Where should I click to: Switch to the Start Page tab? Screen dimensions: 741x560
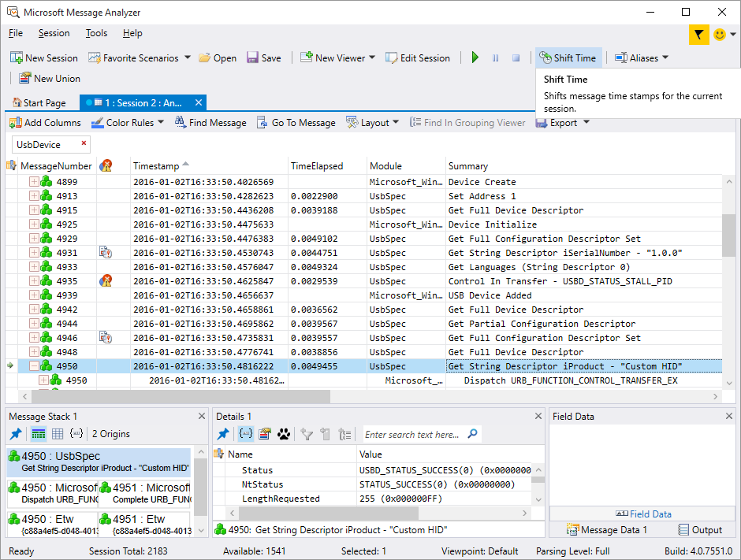tap(39, 103)
